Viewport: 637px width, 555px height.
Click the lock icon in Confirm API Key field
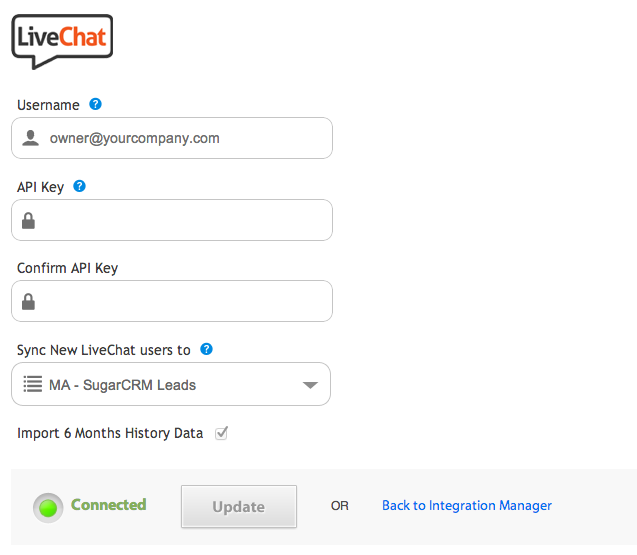pyautogui.click(x=28, y=301)
